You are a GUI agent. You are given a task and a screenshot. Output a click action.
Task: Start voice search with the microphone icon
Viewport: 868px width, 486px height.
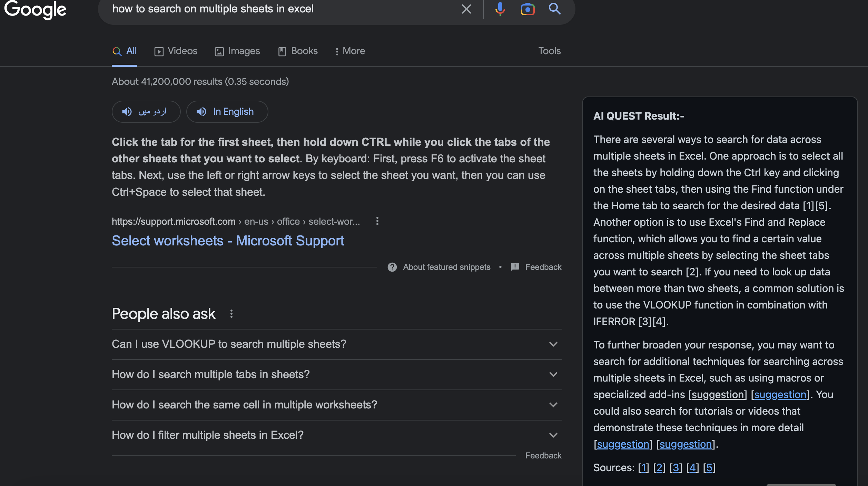point(500,9)
